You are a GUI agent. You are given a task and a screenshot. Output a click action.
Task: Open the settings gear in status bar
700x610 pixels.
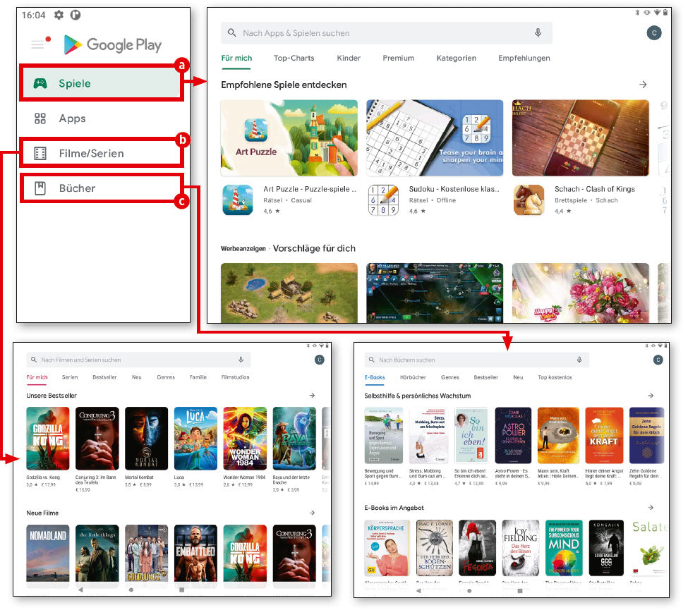click(x=59, y=15)
